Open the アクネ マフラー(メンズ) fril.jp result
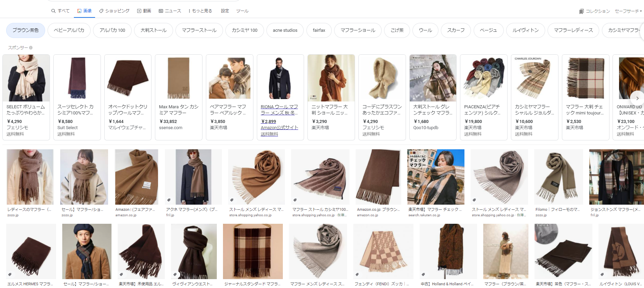Screen dimensions: 644x288 193,177
